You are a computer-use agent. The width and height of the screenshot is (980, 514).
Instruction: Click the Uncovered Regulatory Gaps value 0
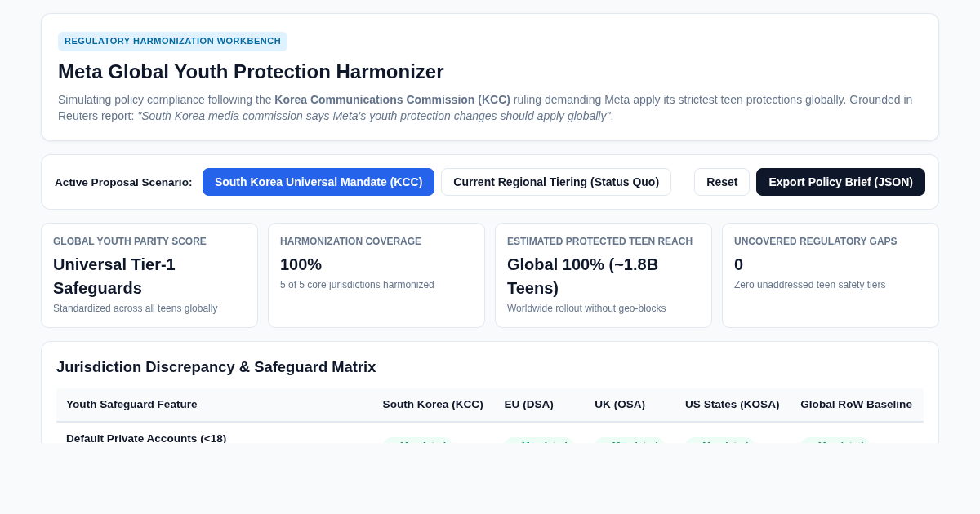[x=738, y=264]
